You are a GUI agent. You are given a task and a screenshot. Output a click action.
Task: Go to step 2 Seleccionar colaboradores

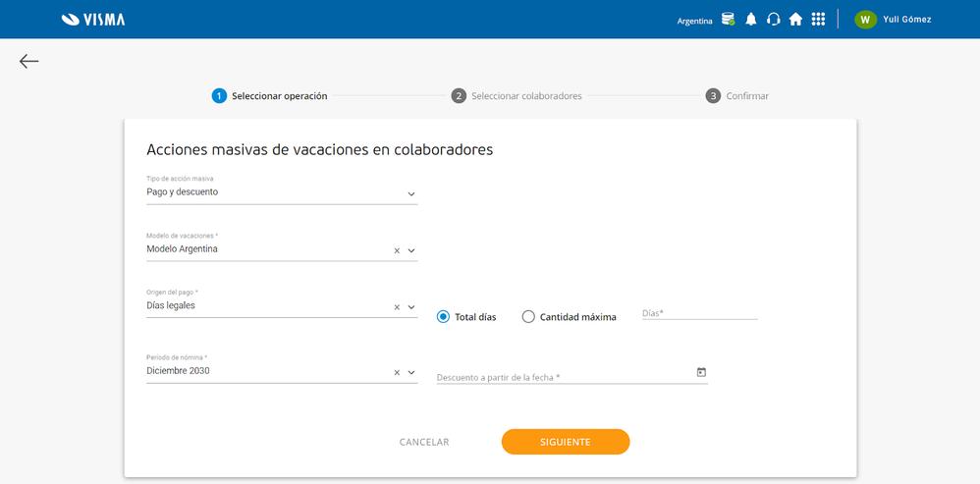tap(517, 96)
